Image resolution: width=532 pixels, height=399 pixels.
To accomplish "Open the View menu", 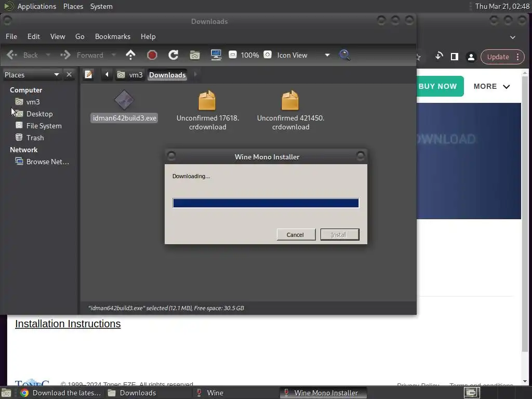I will (x=58, y=36).
